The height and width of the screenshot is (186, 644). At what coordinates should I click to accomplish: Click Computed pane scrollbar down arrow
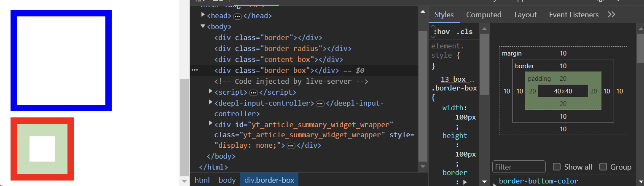click(640, 182)
